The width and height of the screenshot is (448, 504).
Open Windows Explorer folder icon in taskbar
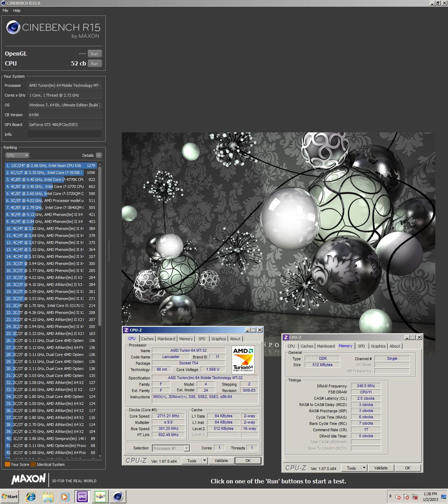click(x=48, y=496)
